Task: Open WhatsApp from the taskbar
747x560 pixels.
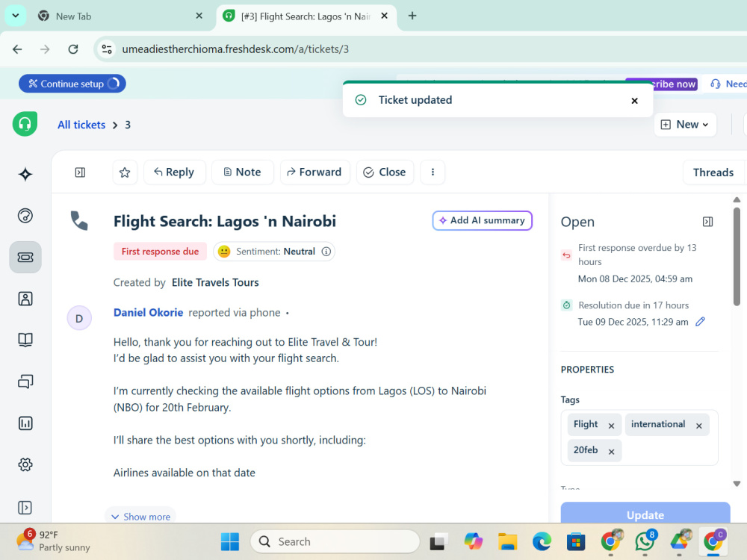Action: click(x=645, y=541)
